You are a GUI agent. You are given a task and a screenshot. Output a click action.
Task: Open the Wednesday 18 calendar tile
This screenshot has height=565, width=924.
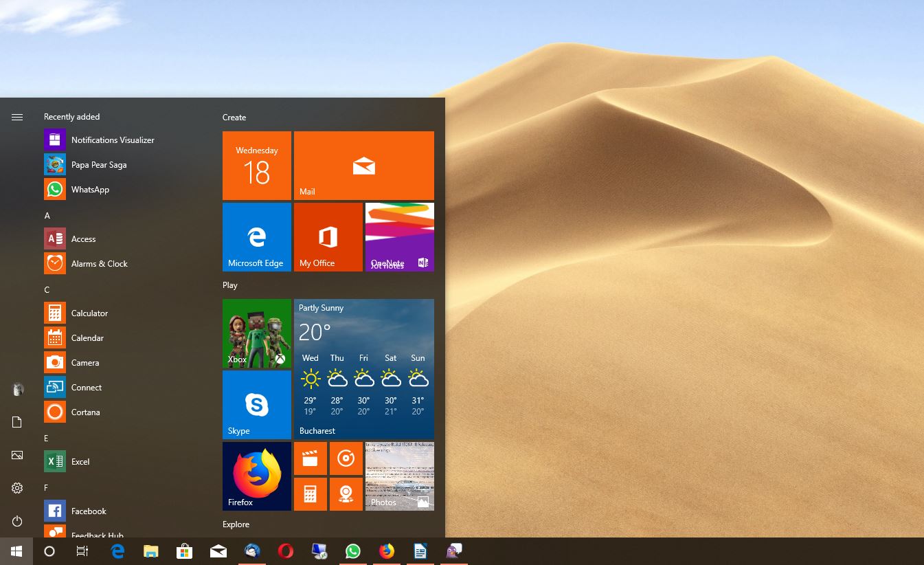pos(257,166)
